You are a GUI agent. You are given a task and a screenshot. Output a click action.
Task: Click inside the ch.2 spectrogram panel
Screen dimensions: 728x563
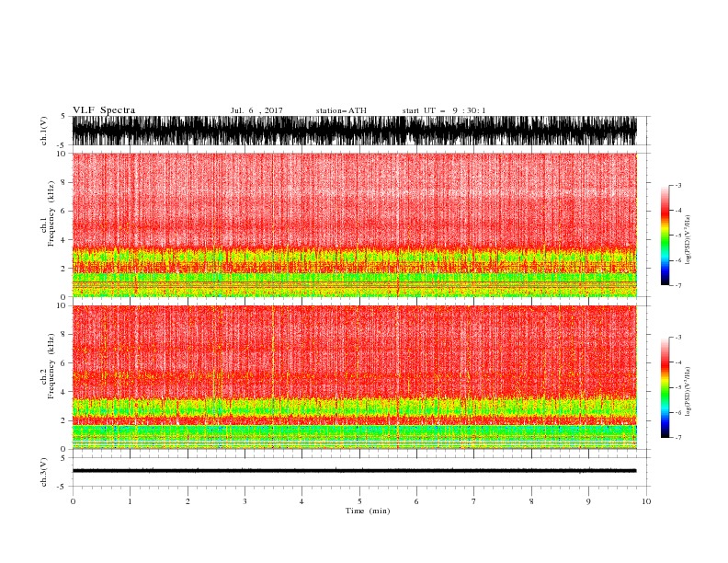354,377
